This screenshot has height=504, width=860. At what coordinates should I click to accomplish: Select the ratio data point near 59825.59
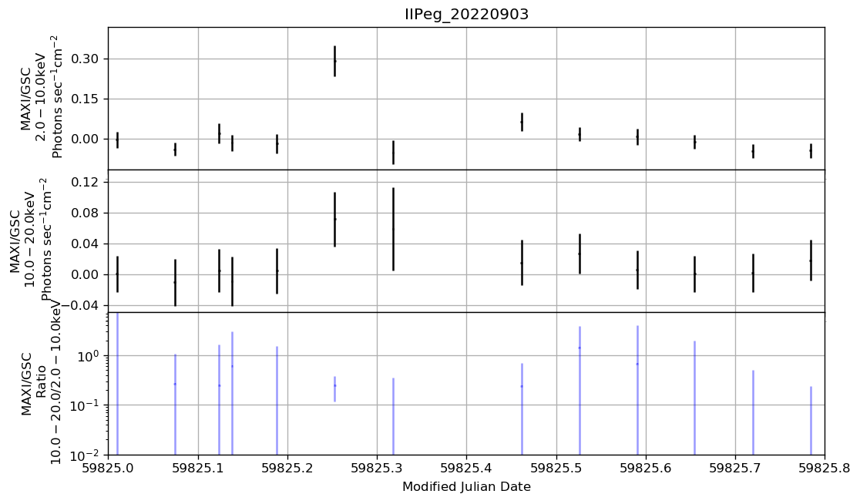pyautogui.click(x=637, y=365)
